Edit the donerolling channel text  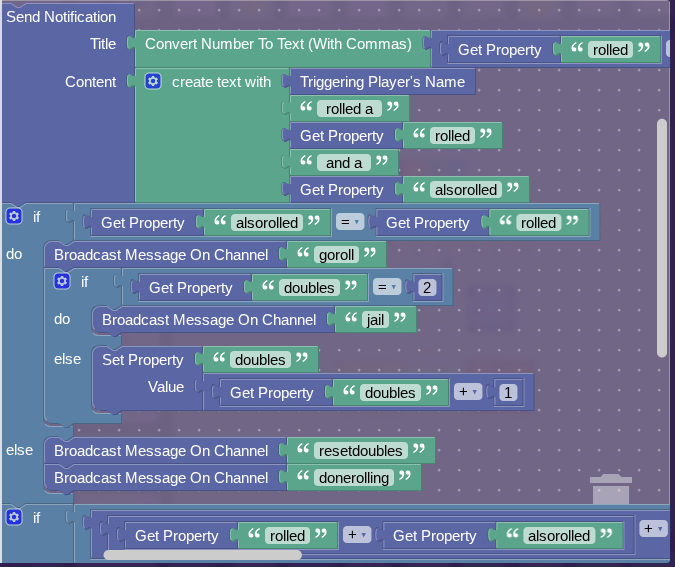click(352, 478)
